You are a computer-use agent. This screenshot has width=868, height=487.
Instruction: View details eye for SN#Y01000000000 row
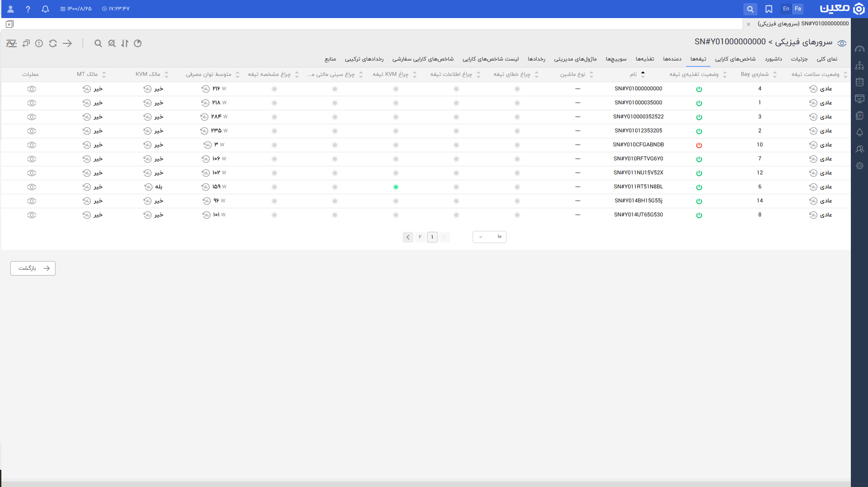tap(32, 89)
